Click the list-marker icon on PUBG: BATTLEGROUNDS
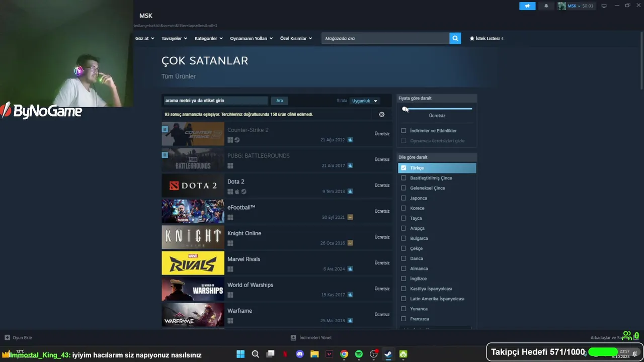The height and width of the screenshot is (362, 644). [165, 155]
